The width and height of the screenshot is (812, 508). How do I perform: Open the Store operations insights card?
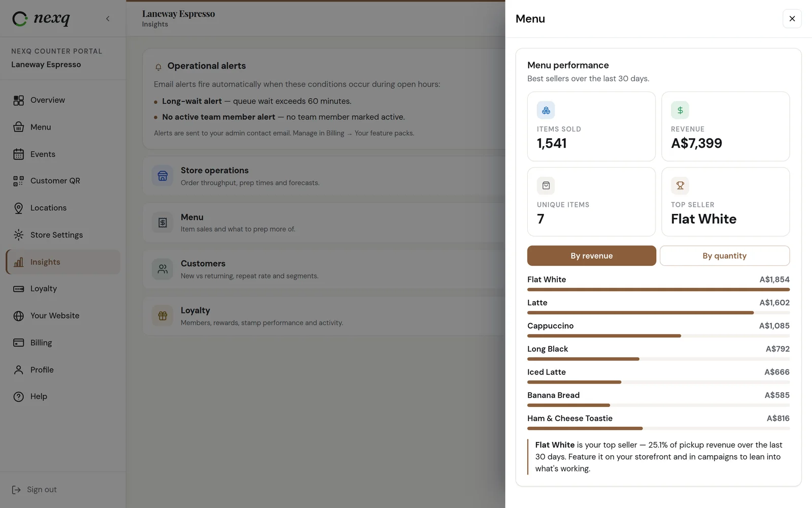click(x=324, y=176)
